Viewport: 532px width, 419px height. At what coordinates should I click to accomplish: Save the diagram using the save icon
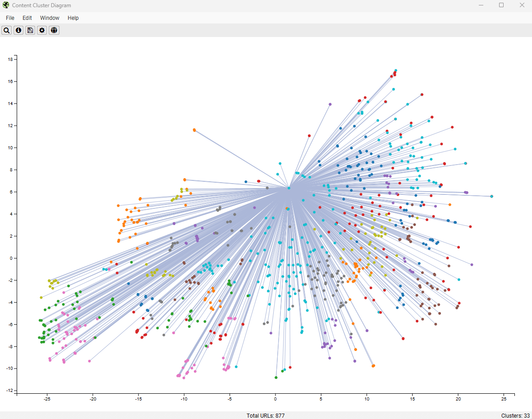coord(30,30)
